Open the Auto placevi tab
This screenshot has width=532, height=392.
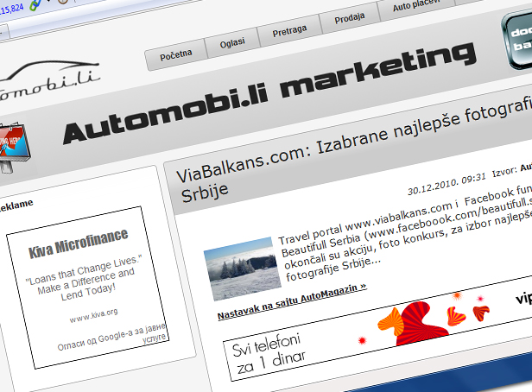(x=416, y=4)
